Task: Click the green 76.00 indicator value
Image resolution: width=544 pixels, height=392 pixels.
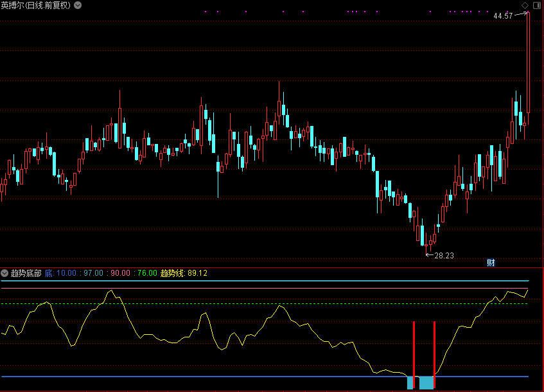Action: click(147, 273)
